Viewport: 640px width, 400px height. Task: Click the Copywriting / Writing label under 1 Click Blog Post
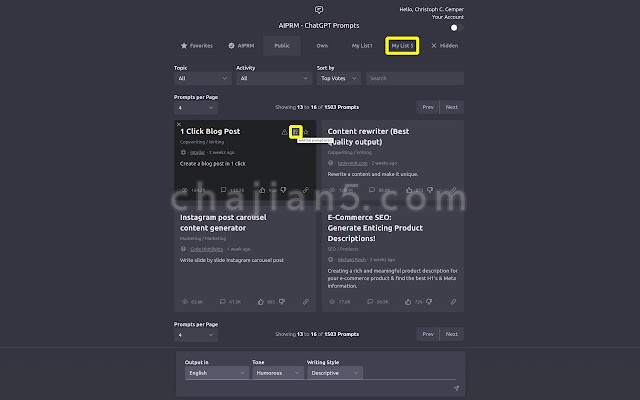point(202,142)
